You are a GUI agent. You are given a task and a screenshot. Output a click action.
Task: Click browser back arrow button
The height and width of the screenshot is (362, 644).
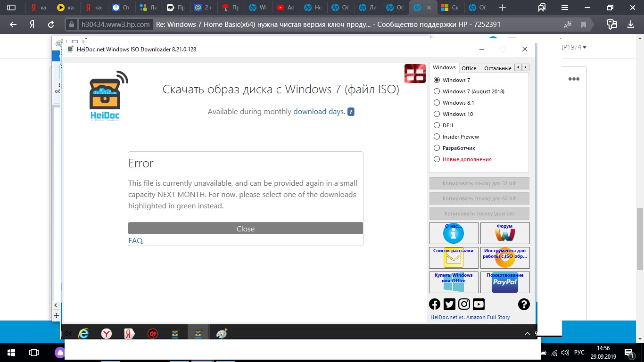13,25
